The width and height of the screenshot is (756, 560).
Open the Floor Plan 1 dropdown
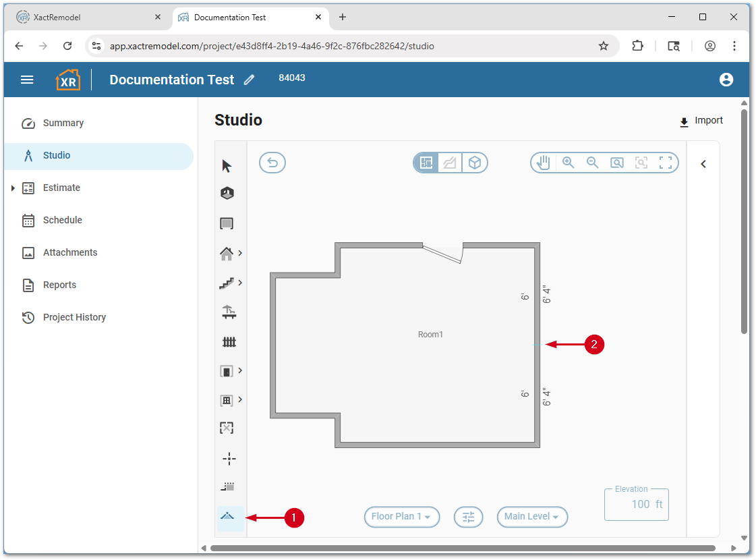click(x=402, y=517)
